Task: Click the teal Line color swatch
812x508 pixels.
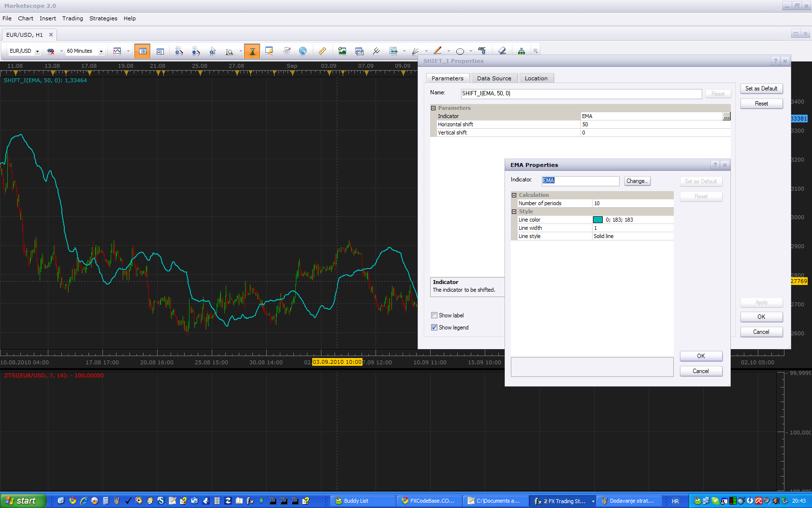Action: click(598, 220)
